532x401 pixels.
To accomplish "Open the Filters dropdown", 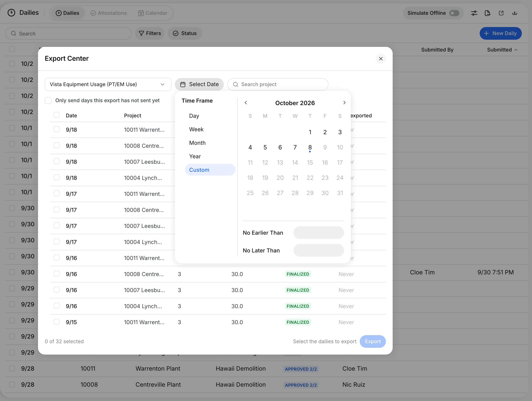I will [x=150, y=33].
